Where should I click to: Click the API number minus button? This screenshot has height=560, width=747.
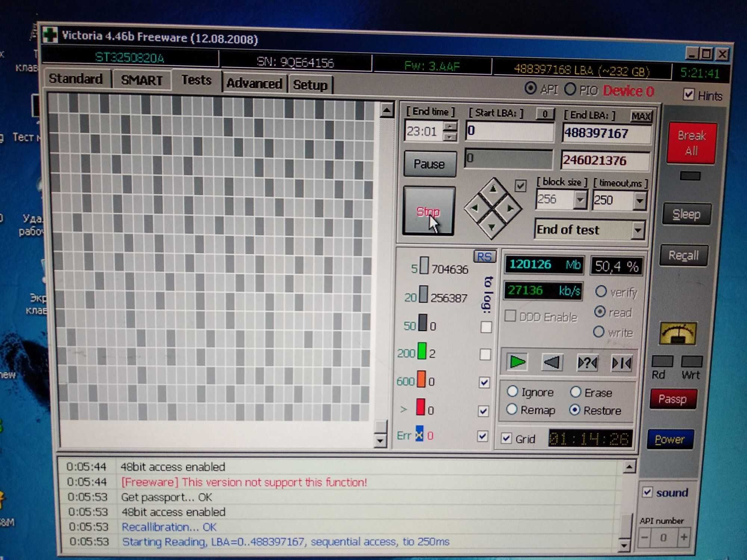(645, 538)
